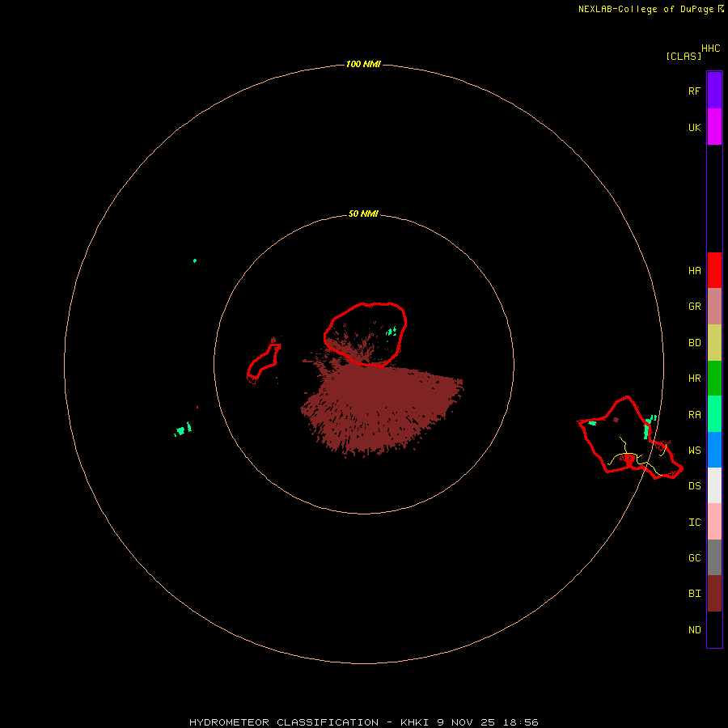Click the HR dark green swatch
The width and height of the screenshot is (728, 728).
[x=714, y=378]
